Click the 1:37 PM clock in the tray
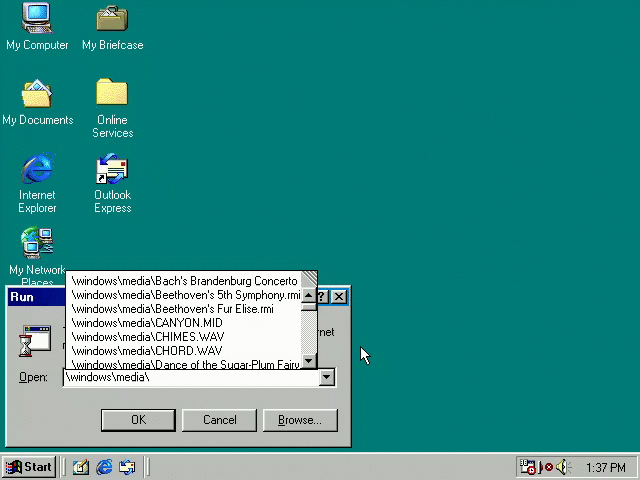 click(x=606, y=467)
